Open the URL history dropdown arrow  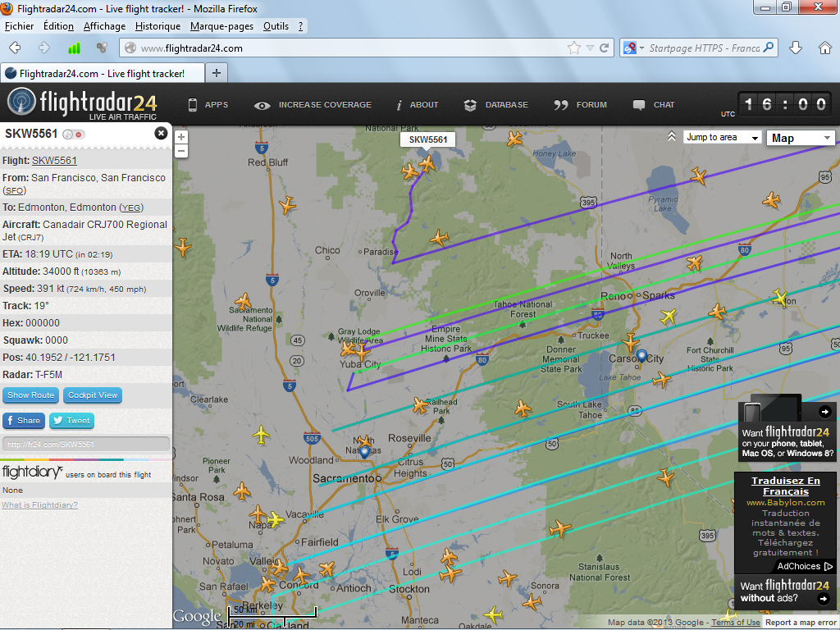pyautogui.click(x=590, y=48)
